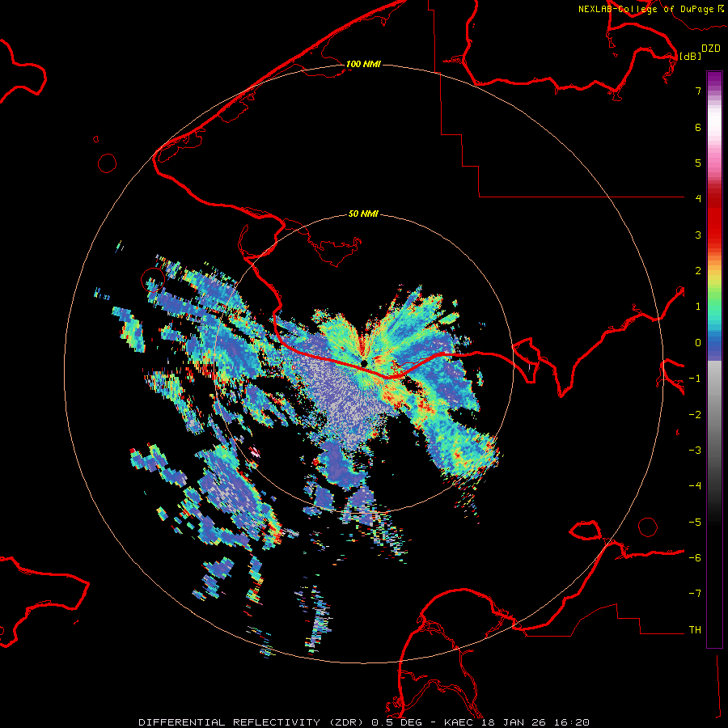The height and width of the screenshot is (728, 728).
Task: Click the 100 NMI range ring label
Action: pos(363,64)
